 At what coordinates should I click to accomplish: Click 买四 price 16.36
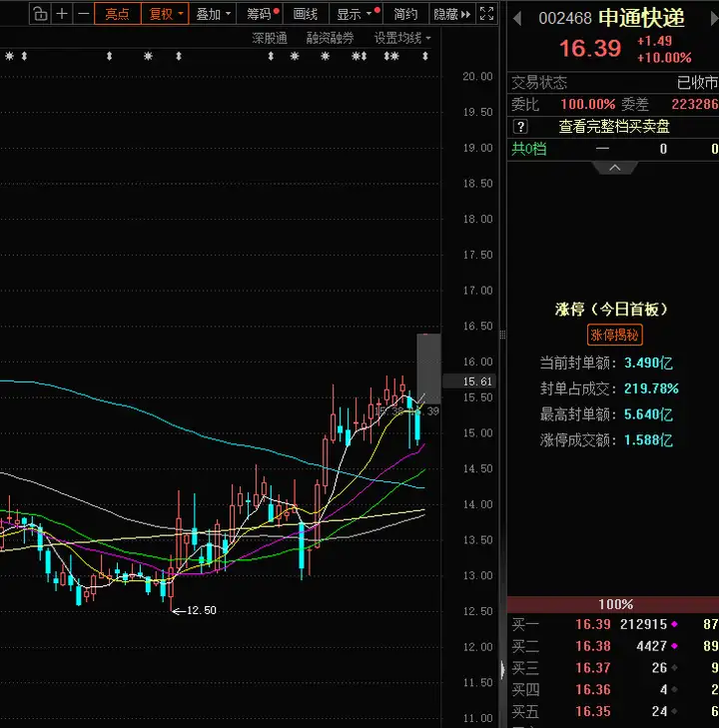tap(593, 689)
